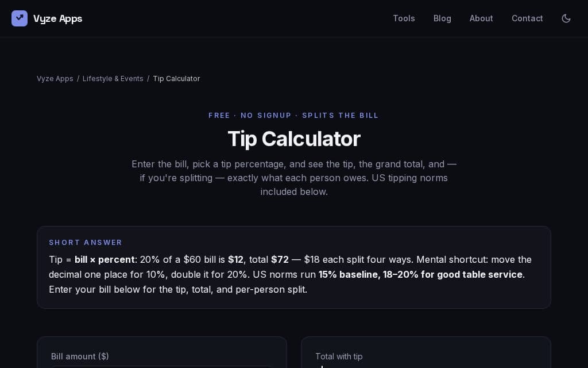Open the Tools menu item
The width and height of the screenshot is (588, 368).
click(x=404, y=18)
